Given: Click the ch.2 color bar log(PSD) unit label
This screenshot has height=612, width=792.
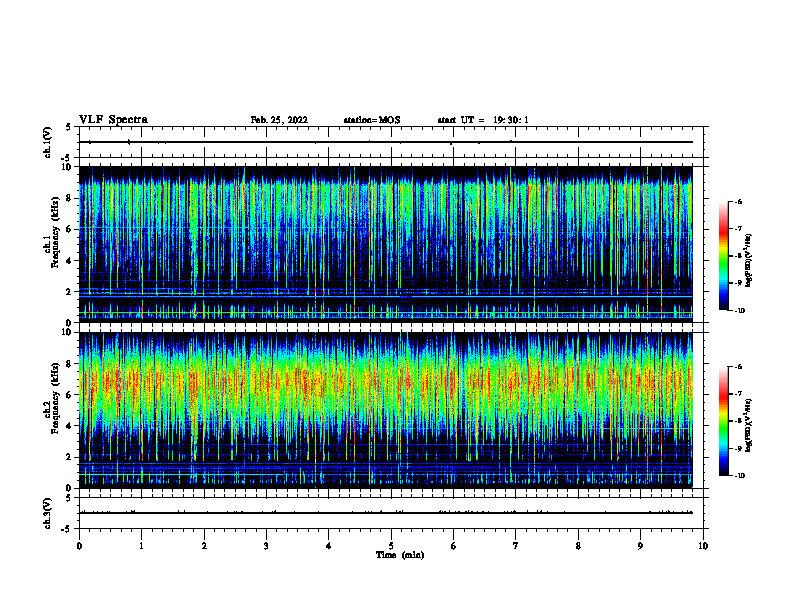Looking at the screenshot, I should point(749,426).
